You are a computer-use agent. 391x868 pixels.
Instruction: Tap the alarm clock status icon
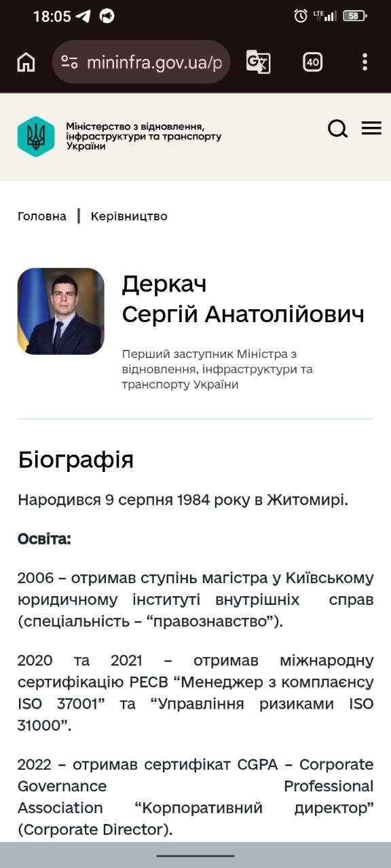coord(301,16)
